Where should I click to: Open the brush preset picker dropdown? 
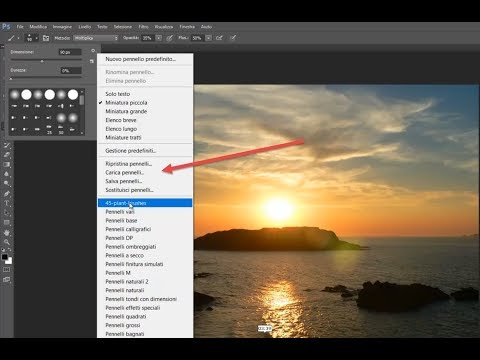pos(32,38)
